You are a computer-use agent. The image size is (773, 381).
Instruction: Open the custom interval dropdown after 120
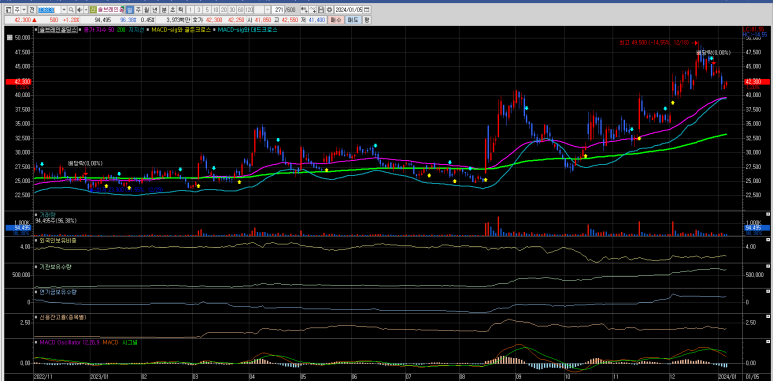[x=268, y=10]
